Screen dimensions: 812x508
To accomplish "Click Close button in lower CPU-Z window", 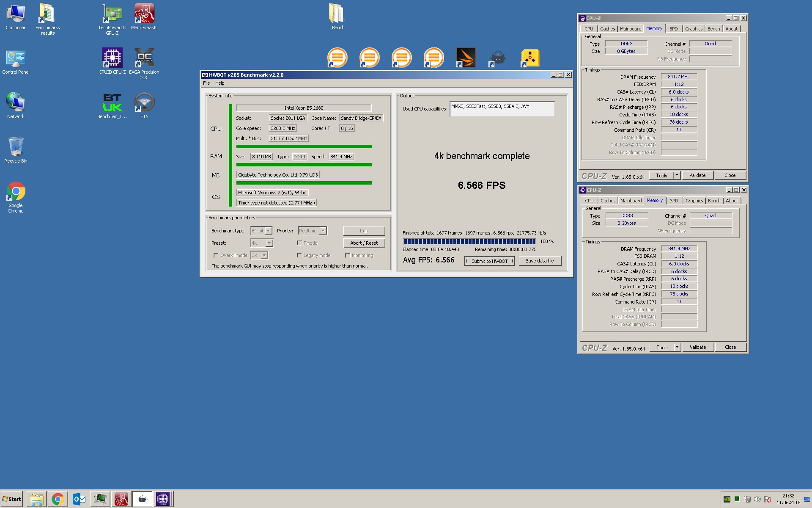I will point(730,347).
